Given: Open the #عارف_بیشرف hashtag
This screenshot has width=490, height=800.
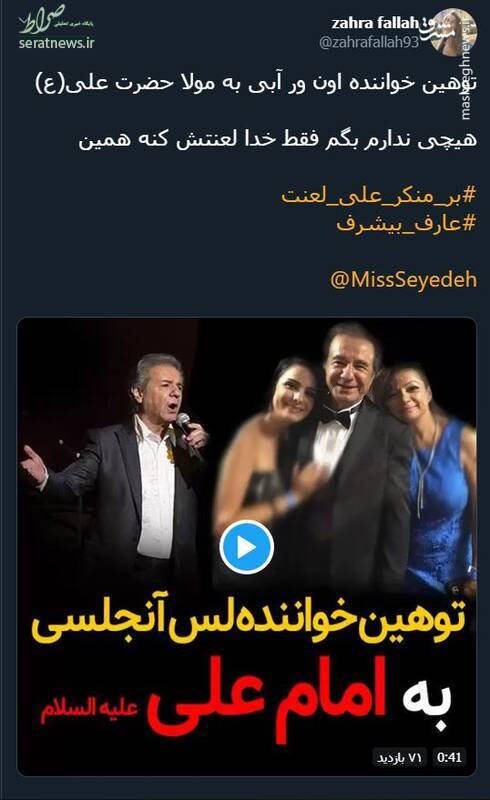Looking at the screenshot, I should [406, 223].
